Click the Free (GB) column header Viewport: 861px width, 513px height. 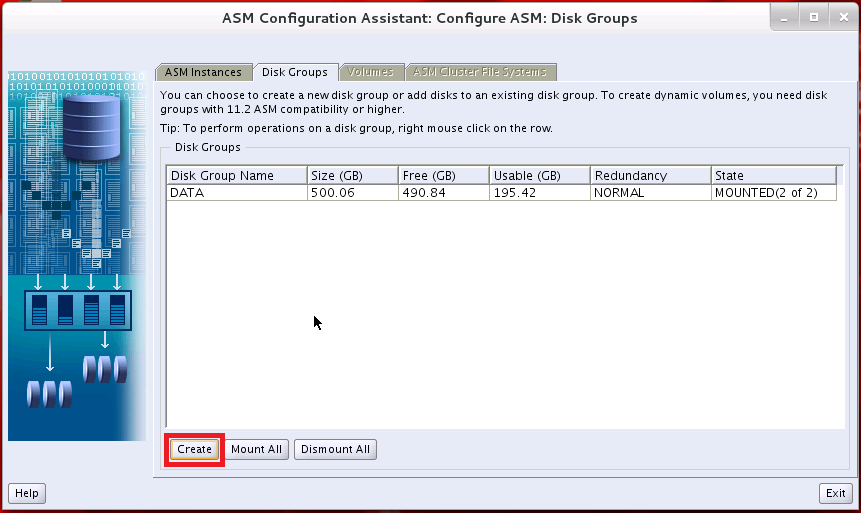click(443, 176)
